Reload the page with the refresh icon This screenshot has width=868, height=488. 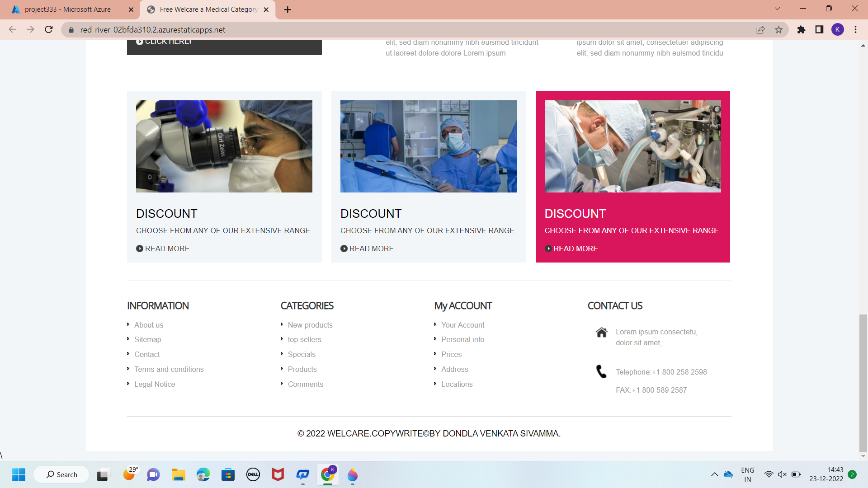click(x=49, y=30)
